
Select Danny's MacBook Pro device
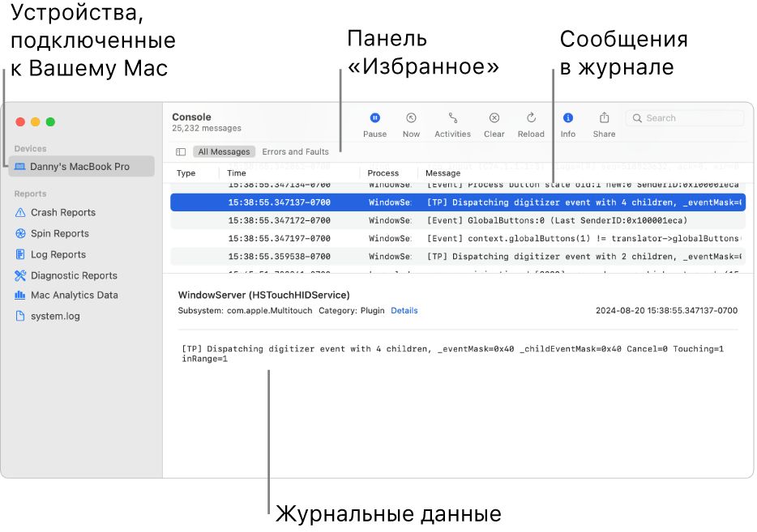(x=81, y=166)
